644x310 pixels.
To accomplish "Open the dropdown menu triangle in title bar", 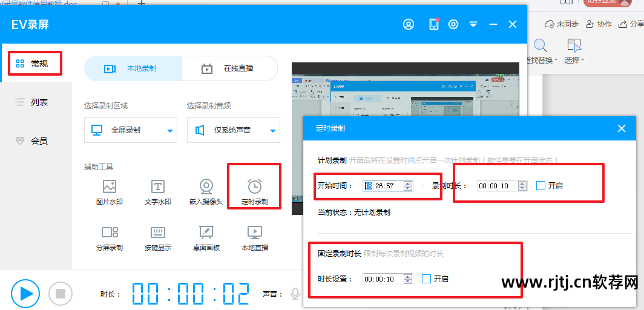I will tap(473, 25).
